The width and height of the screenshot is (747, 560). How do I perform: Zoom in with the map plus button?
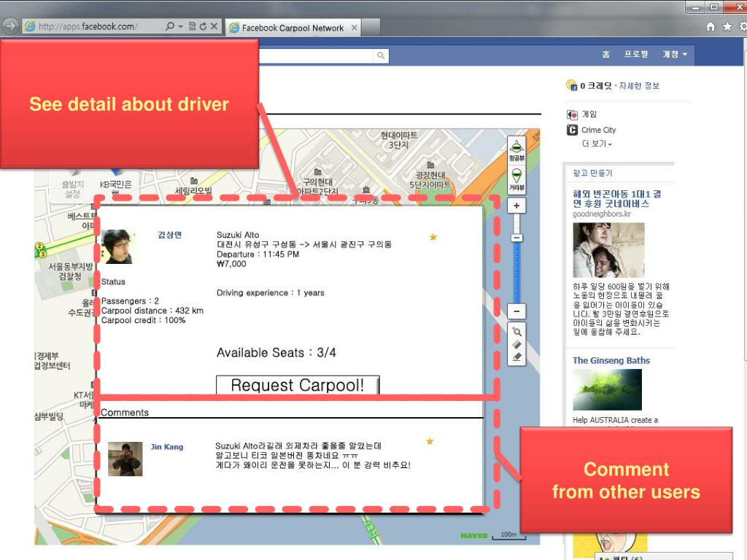[x=516, y=206]
